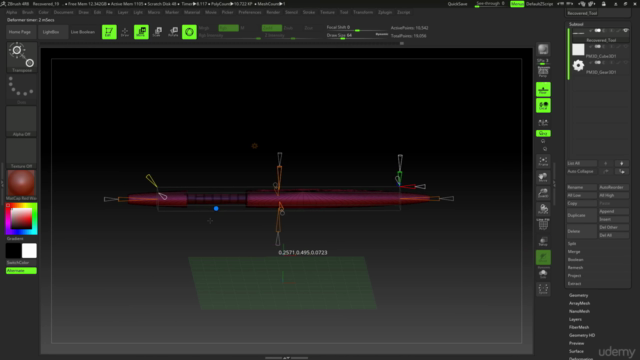
Task: Activate the Edit mode button
Action: tap(109, 32)
